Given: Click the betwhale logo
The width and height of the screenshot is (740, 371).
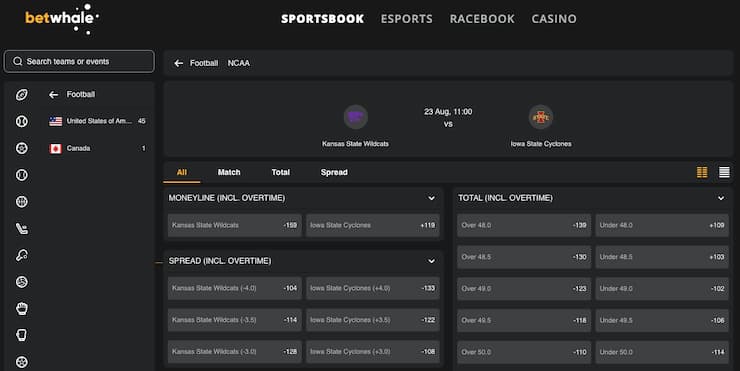Looking at the screenshot, I should (x=61, y=19).
